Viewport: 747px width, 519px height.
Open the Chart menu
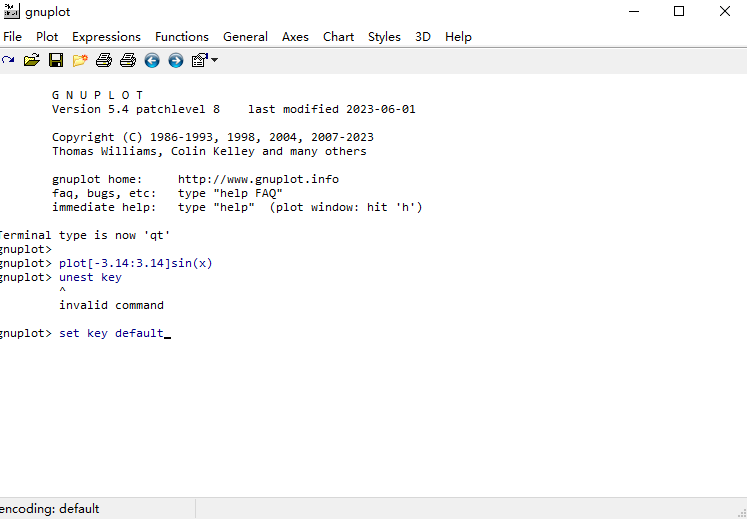click(338, 37)
